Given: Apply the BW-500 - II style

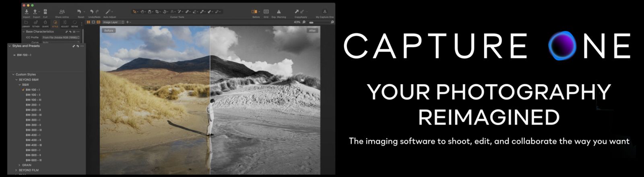Looking at the screenshot, I should pyautogui.click(x=33, y=155).
